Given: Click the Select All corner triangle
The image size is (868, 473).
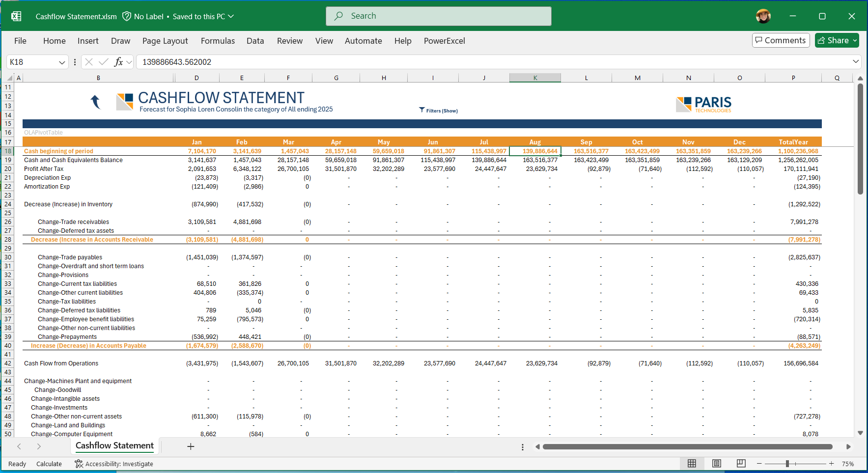Looking at the screenshot, I should point(10,78).
